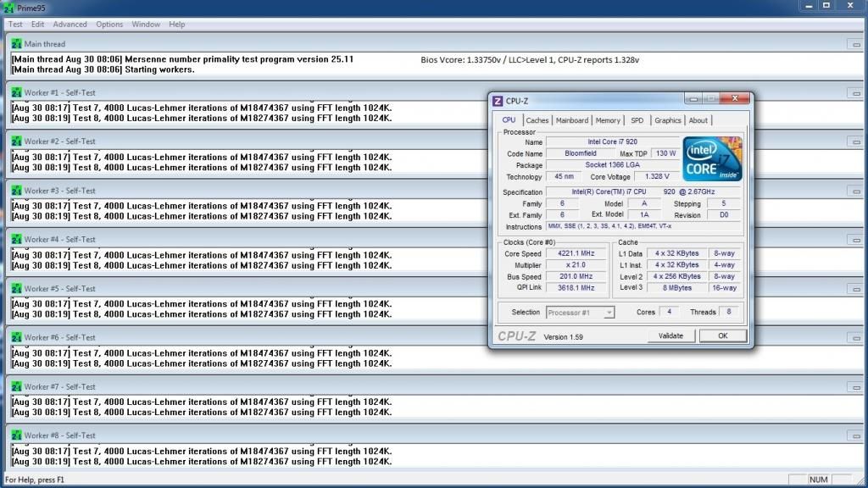Click the Package value Socket 1366 LGA

pos(612,165)
